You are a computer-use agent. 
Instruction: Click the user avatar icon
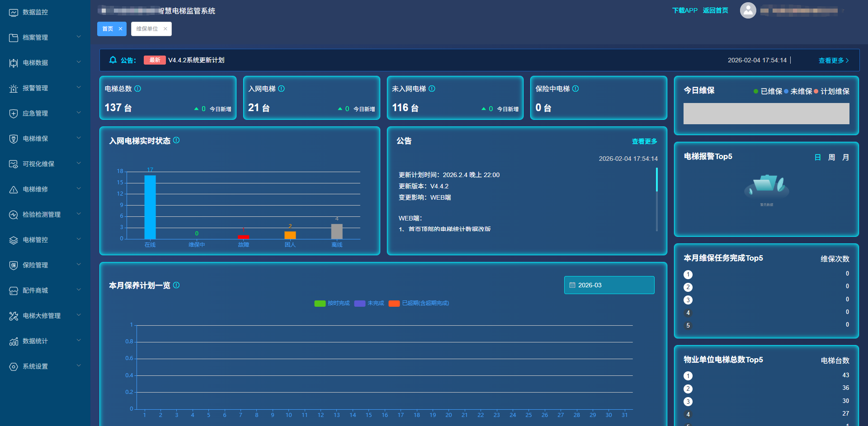click(x=748, y=10)
